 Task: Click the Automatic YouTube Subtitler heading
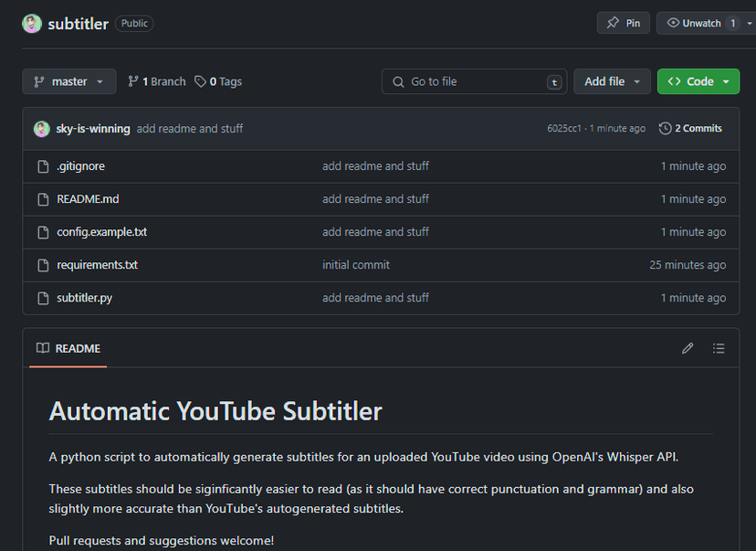[215, 411]
